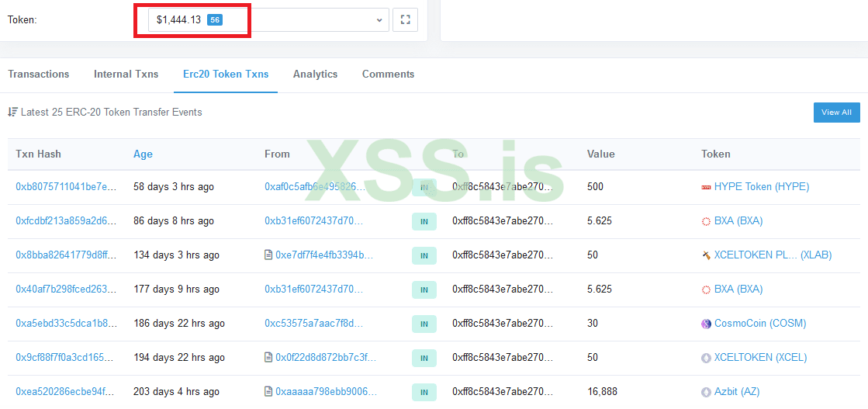Click the IN badge in the 86 days row
The height and width of the screenshot is (409, 868).
424,222
